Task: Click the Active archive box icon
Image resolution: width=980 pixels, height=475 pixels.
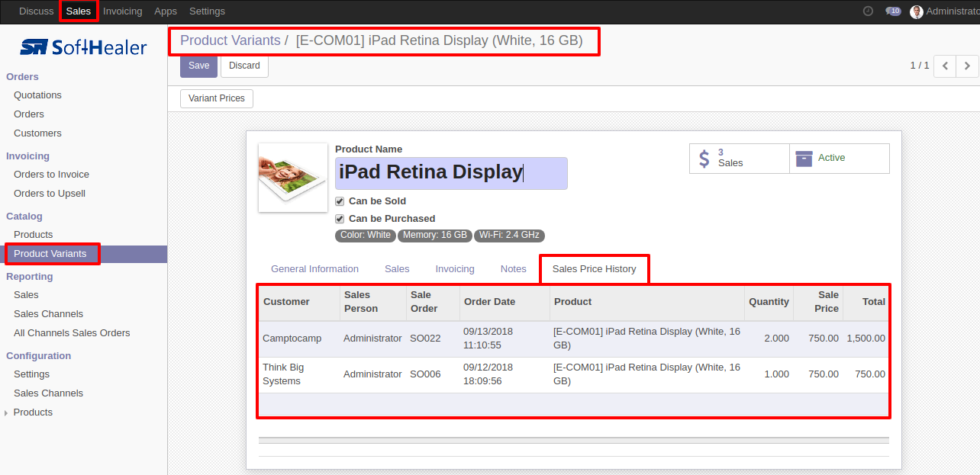Action: 804,158
